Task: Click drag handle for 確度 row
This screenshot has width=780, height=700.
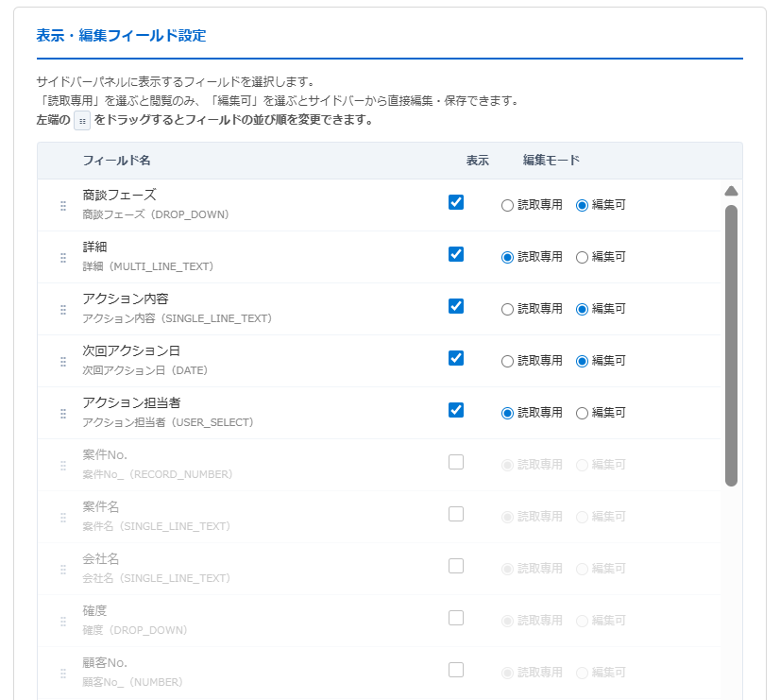Action: coord(63,622)
